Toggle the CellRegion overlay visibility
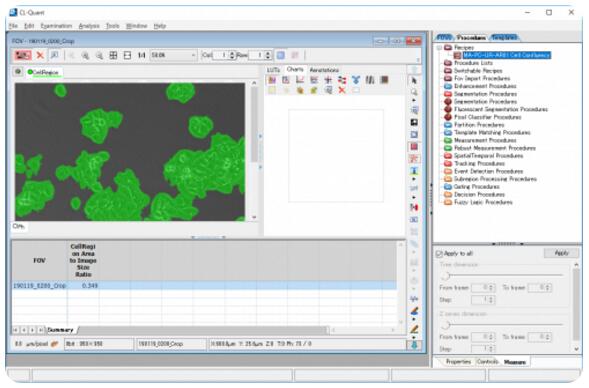Screen dimensions: 589x388 30,72
